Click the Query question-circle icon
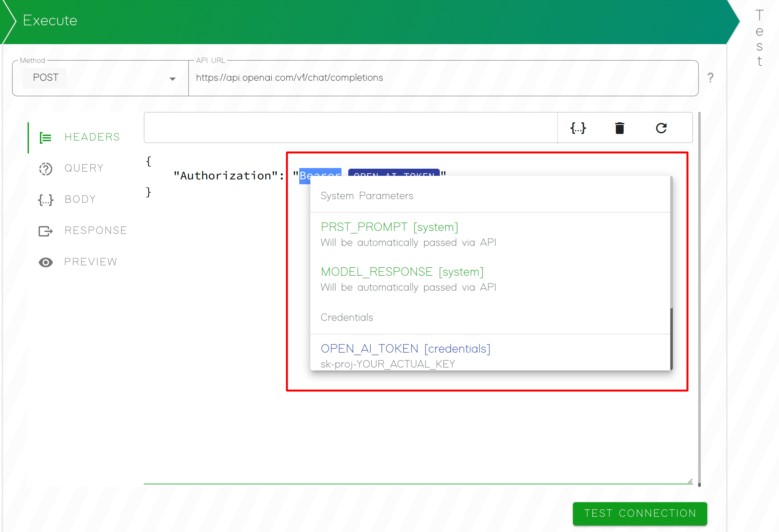Screen dimensions: 779x532 tap(45, 168)
